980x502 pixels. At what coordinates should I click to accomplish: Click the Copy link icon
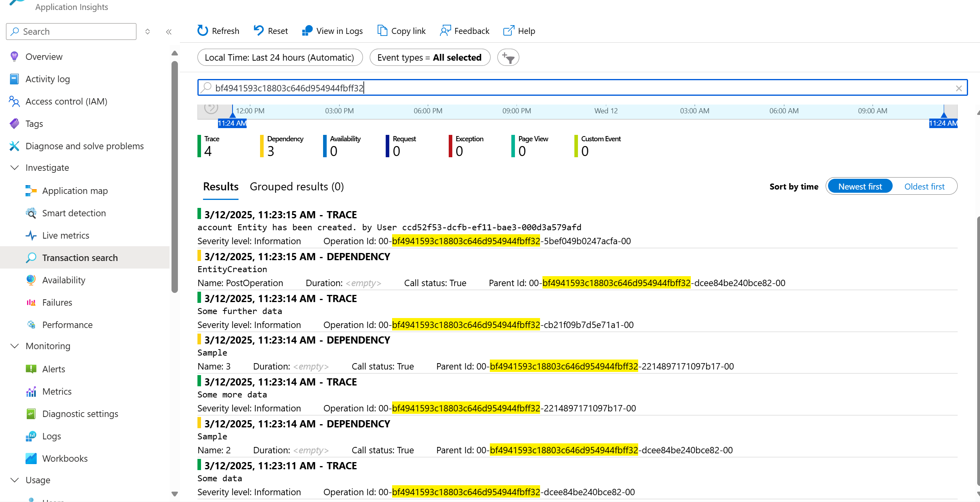[382, 31]
